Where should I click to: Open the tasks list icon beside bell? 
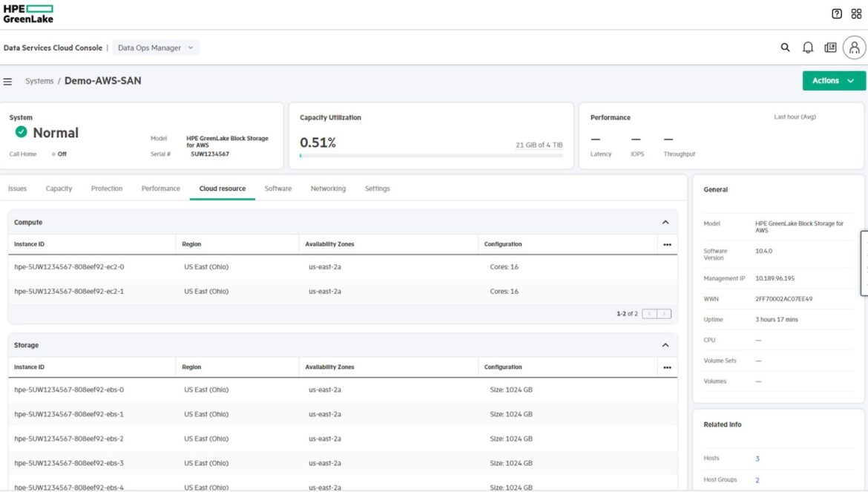coord(830,47)
